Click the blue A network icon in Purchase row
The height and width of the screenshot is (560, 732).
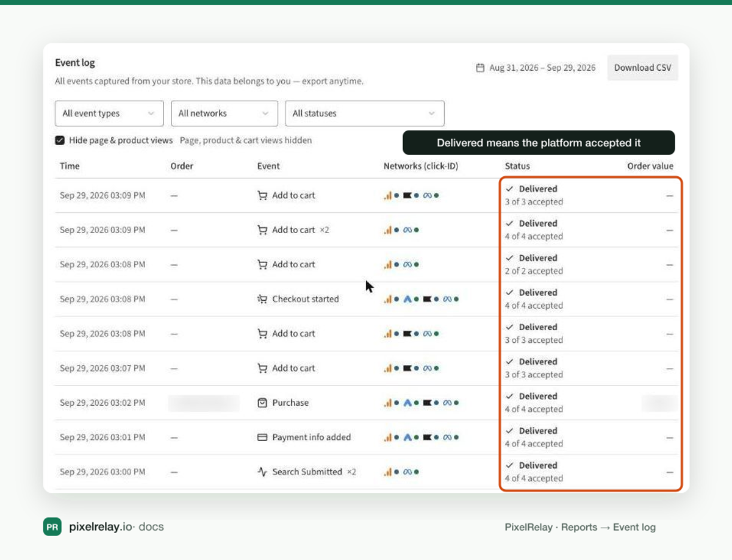[408, 403]
